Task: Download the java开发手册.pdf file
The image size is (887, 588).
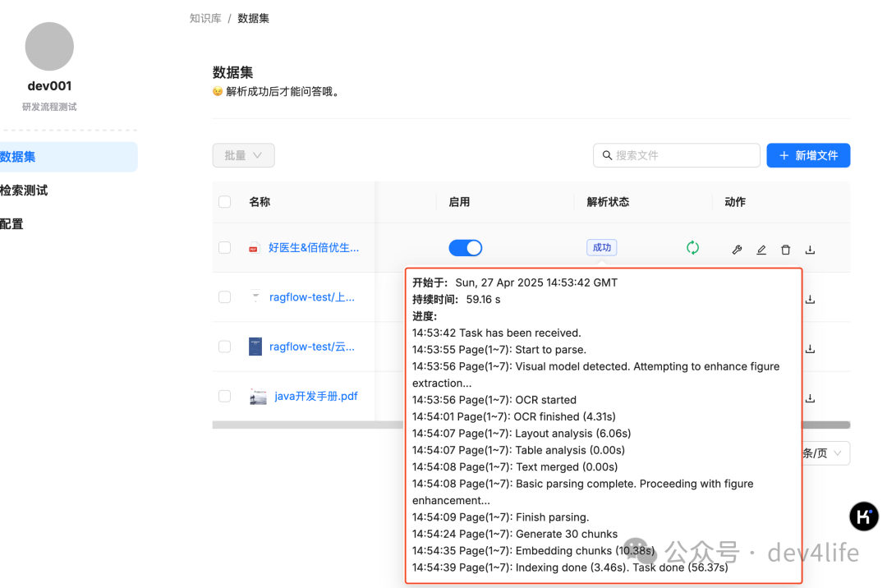Action: pos(810,398)
